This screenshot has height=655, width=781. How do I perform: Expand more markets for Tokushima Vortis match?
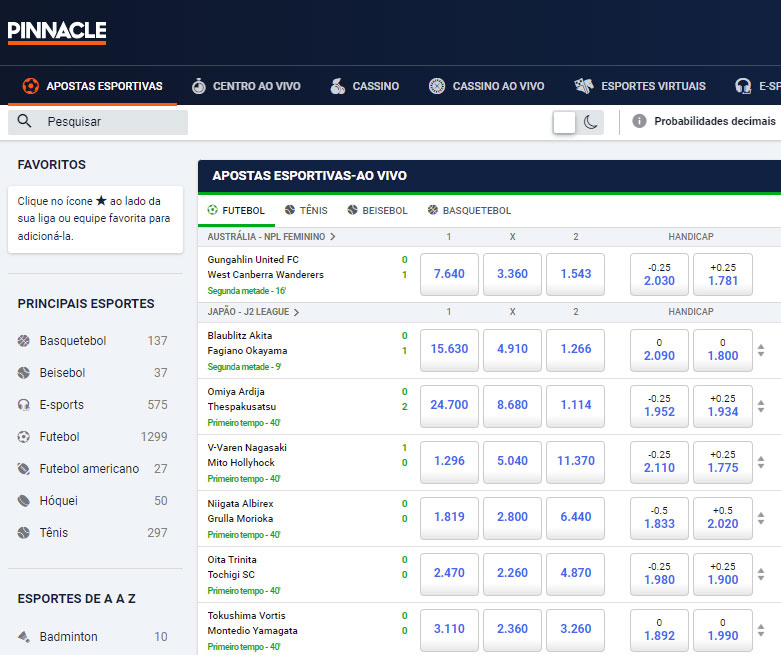(761, 631)
